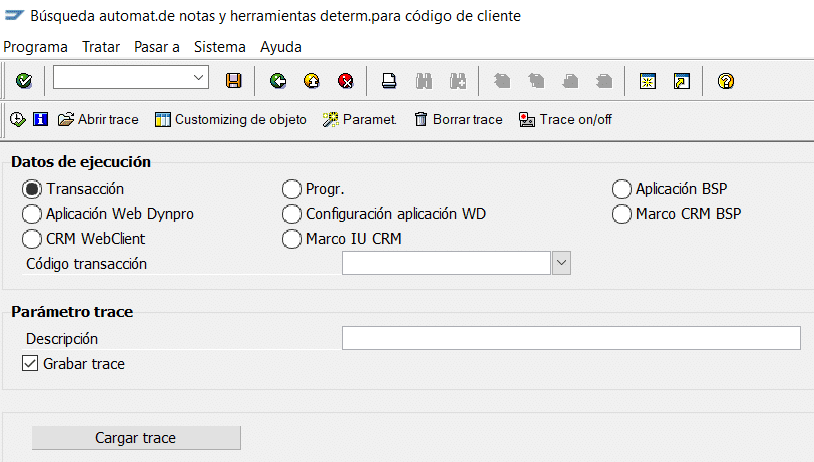Select the Progr. radio button

coord(292,188)
